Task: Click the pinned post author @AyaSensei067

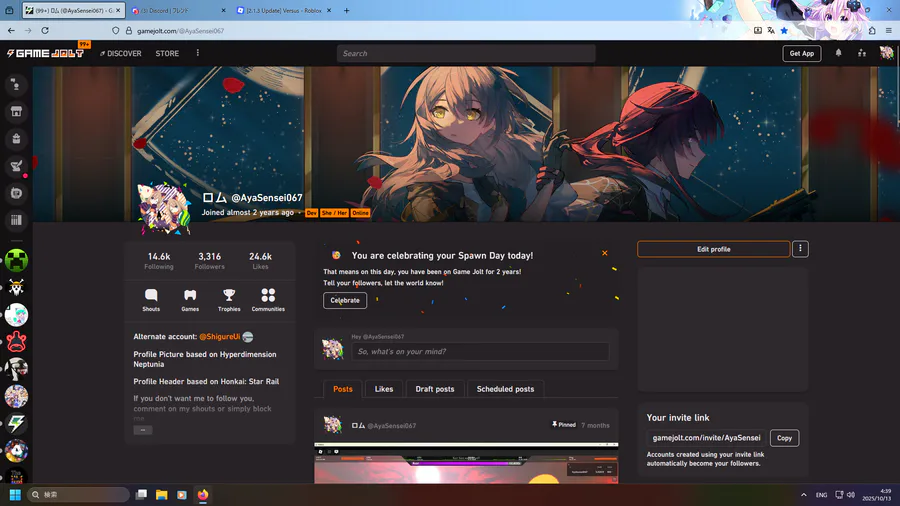Action: 391,426
